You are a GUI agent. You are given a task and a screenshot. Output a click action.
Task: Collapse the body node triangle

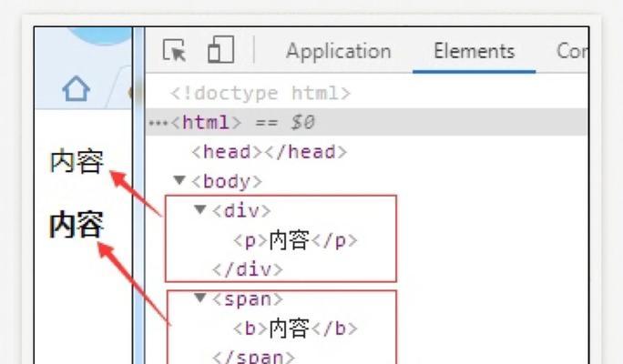pos(179,180)
